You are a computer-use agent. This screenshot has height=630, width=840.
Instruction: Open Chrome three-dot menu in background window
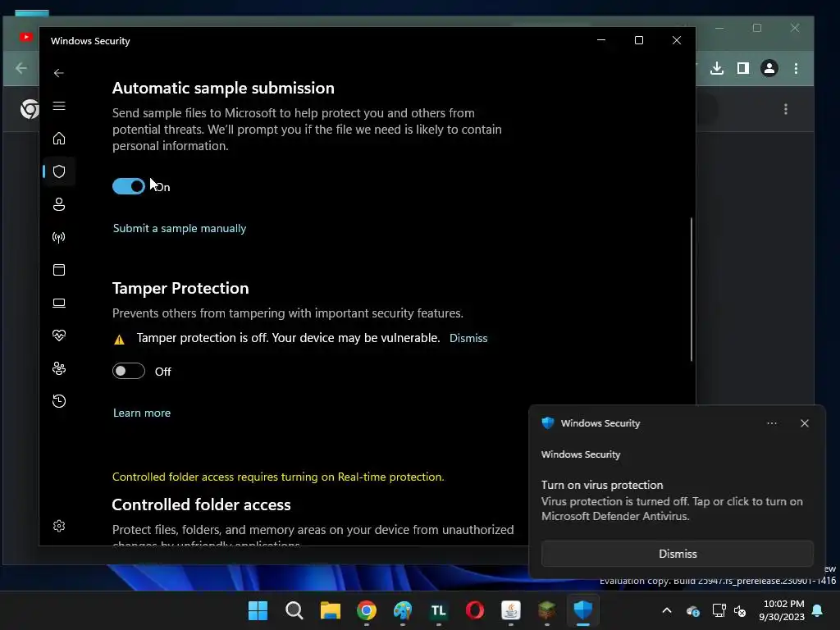[796, 68]
